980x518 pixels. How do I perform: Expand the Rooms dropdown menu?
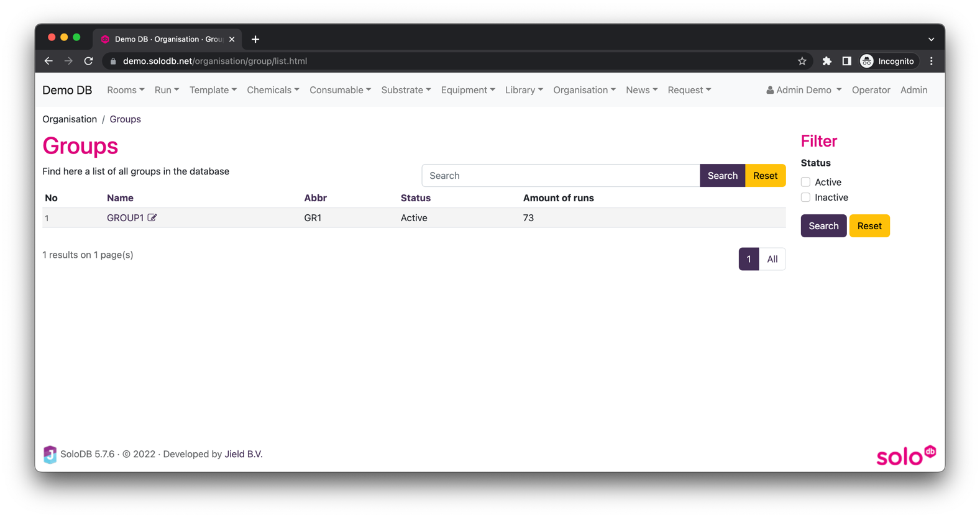coord(126,90)
